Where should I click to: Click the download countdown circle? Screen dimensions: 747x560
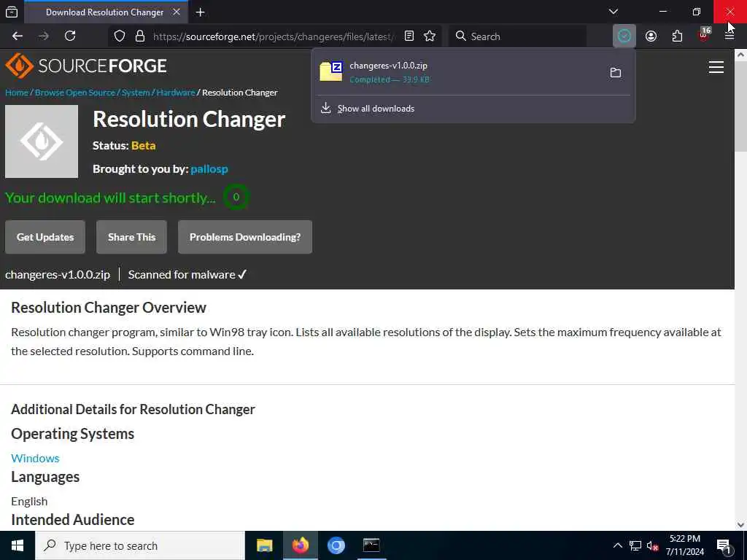tap(236, 197)
